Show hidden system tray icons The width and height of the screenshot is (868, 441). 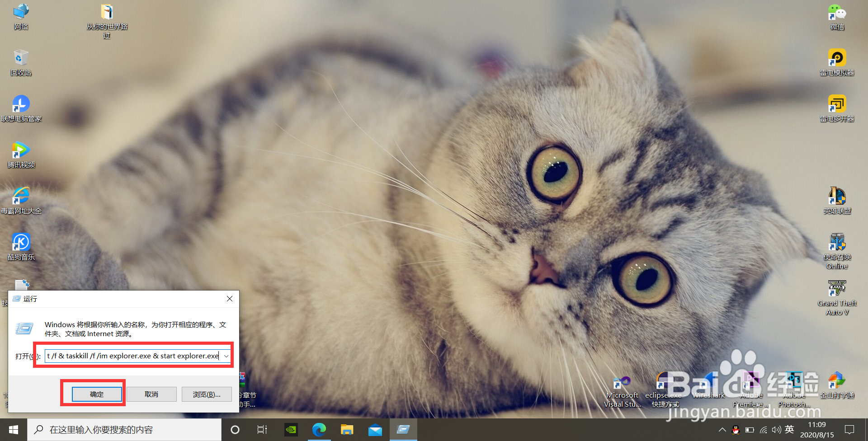coord(722,429)
